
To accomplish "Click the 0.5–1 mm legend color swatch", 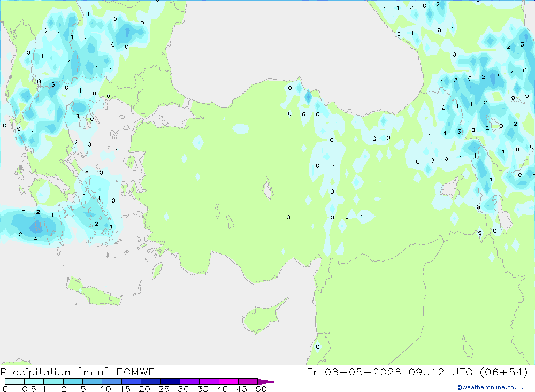I will tap(34, 381).
